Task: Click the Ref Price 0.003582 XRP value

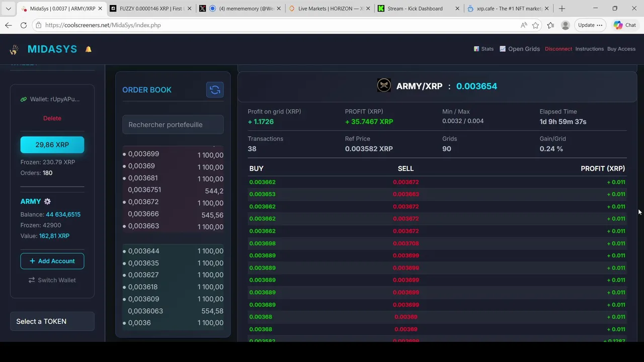Action: coord(369,149)
